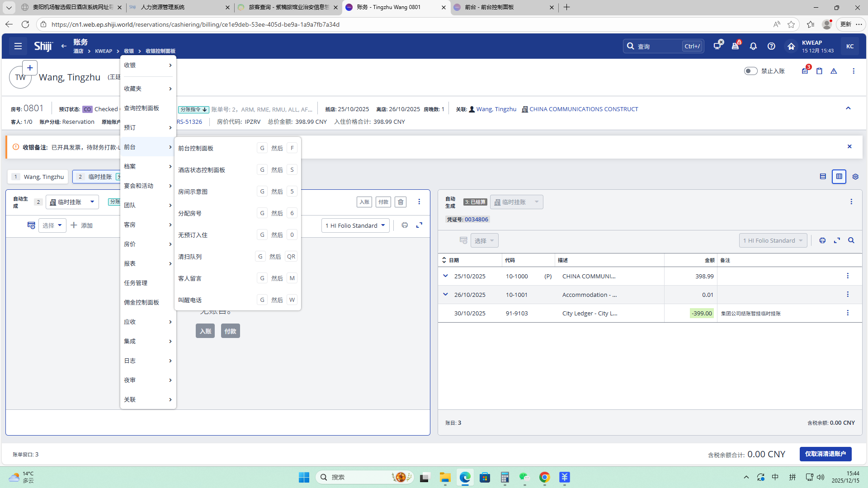Open the 临时挂账 folio type dropdown

coord(72,202)
